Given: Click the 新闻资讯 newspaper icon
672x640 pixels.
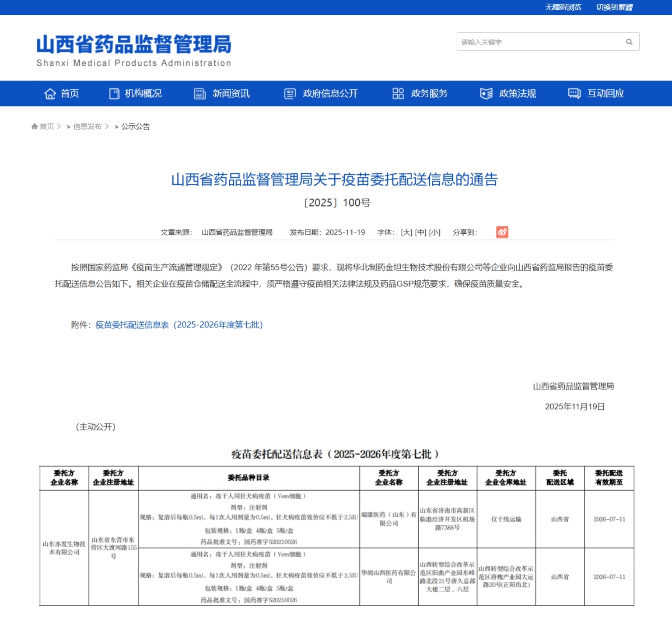Looking at the screenshot, I should [x=199, y=94].
